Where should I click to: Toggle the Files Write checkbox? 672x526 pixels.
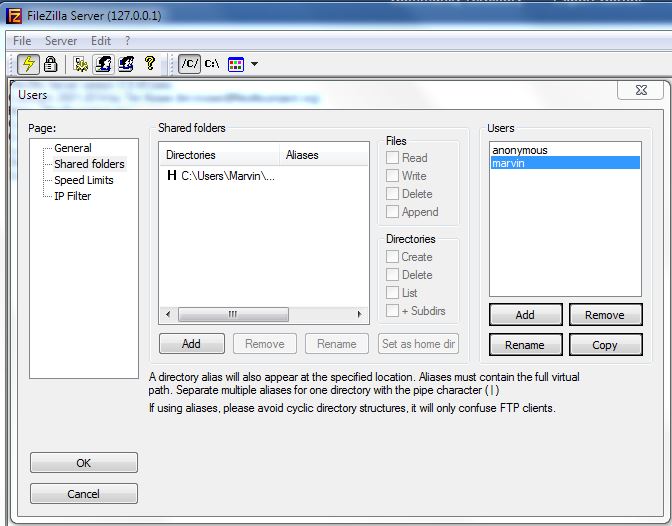coord(392,176)
